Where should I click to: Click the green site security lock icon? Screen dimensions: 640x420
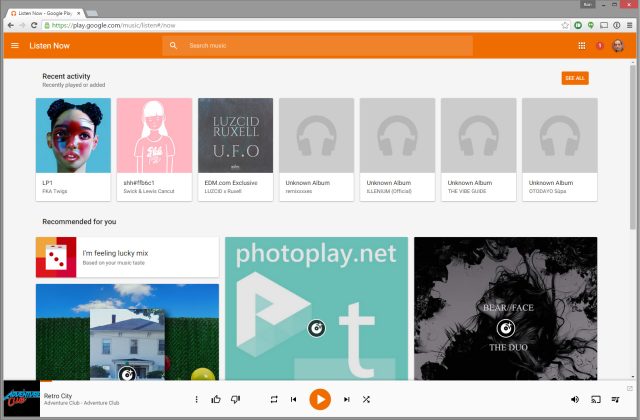pos(47,25)
